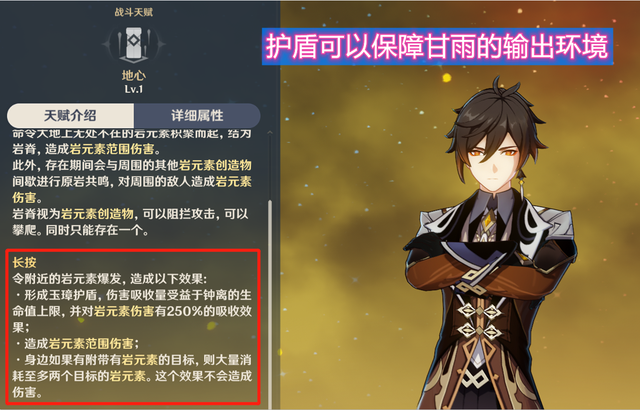Click Zhongli's black gloved hand
The image size is (640, 410).
tap(424, 244)
